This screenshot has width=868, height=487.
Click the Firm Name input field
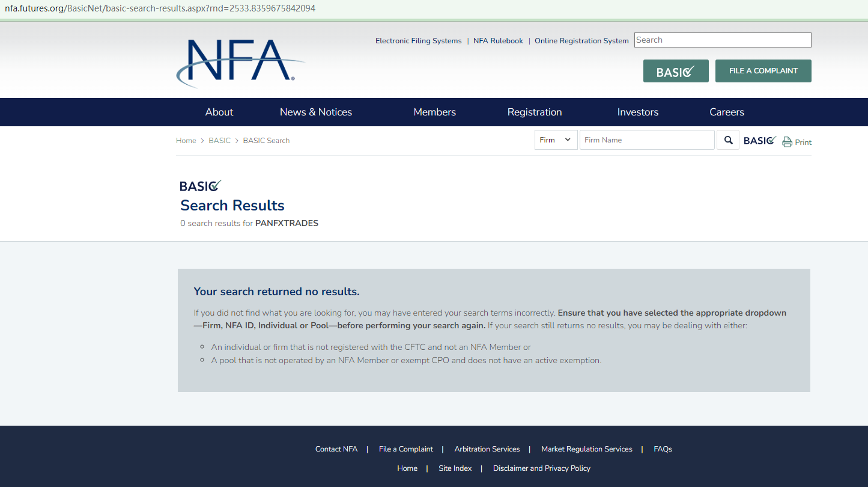(x=647, y=140)
